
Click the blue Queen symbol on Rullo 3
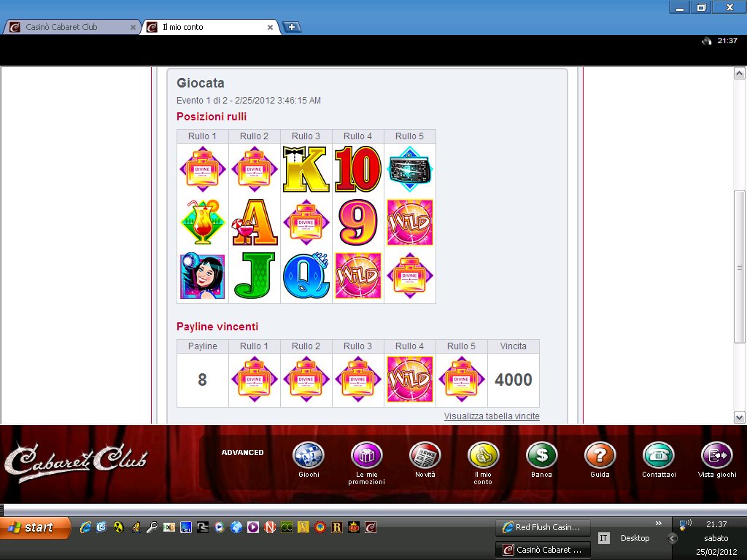[x=306, y=276]
